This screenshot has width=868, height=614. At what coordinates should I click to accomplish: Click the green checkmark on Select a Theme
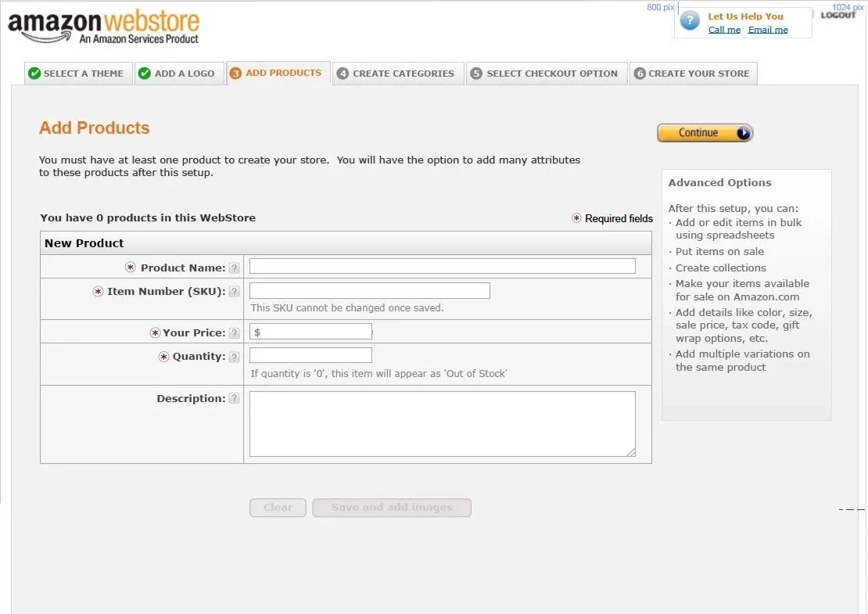34,73
